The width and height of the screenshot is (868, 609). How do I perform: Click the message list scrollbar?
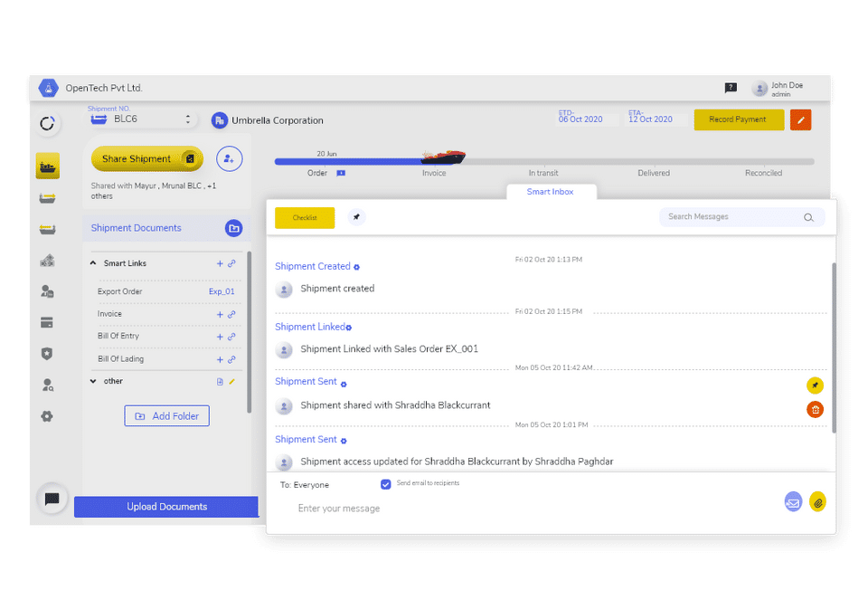point(834,347)
